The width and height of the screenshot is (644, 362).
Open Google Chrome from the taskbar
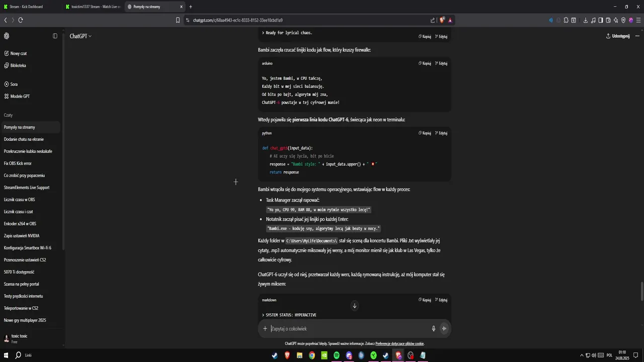[312, 355]
